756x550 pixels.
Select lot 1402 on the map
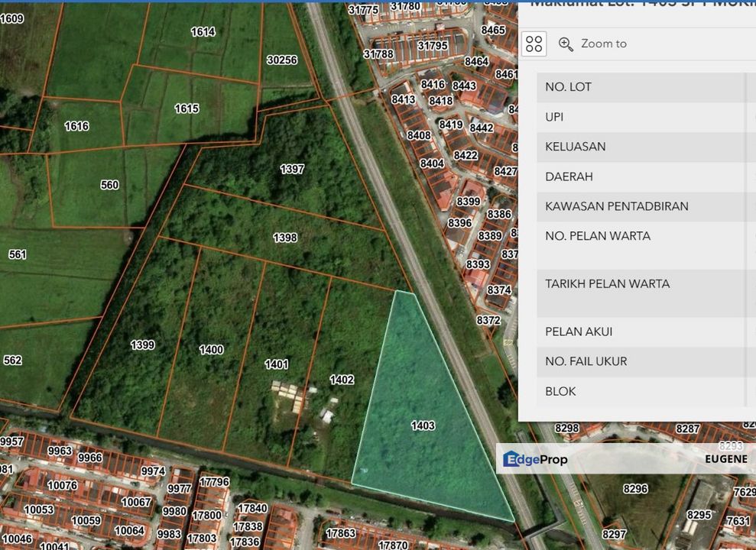342,380
